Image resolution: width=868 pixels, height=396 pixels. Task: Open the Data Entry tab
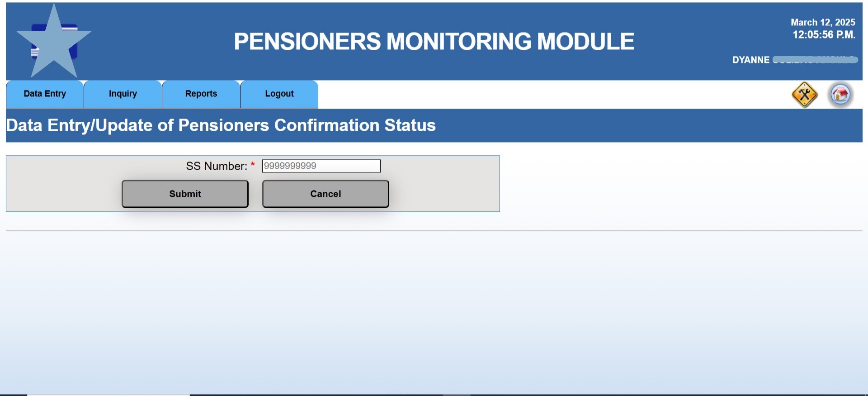(45, 94)
